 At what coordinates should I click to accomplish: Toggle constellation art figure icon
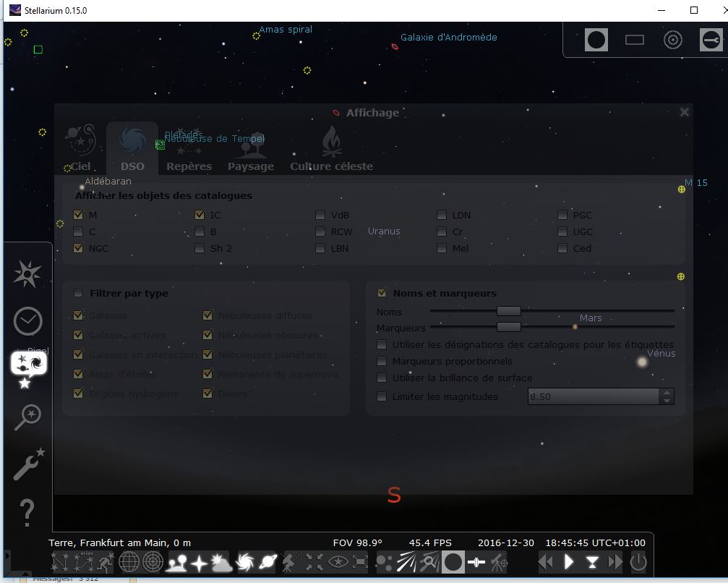point(106,562)
